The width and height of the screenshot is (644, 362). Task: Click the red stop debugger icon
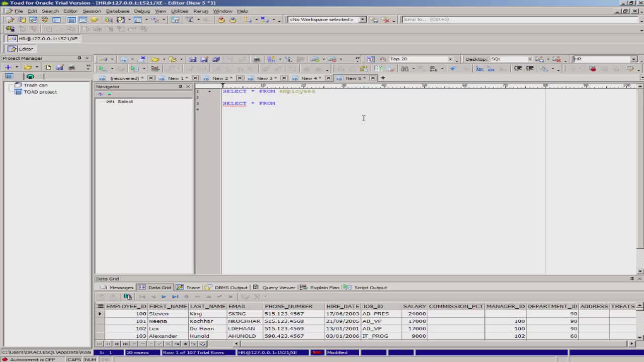(x=592, y=68)
